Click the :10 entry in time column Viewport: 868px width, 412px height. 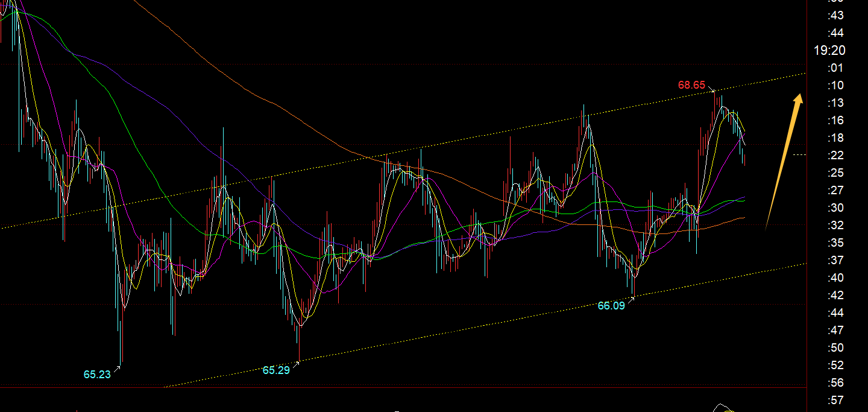pos(835,85)
